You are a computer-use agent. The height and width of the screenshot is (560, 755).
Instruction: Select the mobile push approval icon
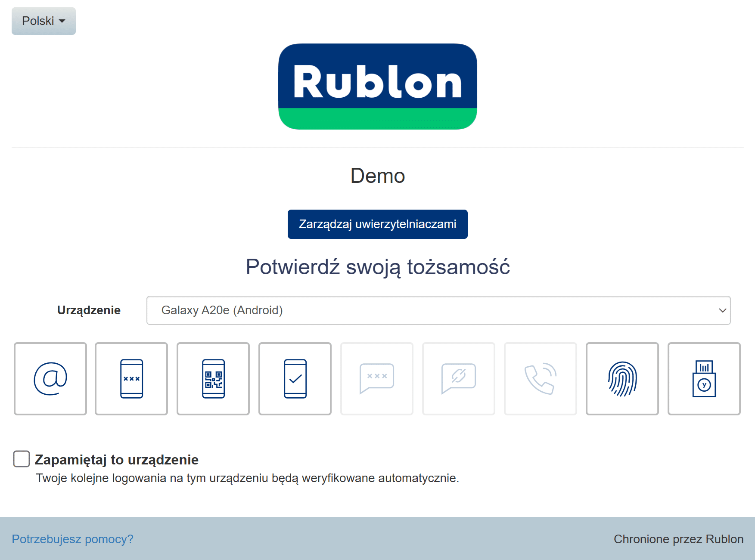tap(295, 379)
